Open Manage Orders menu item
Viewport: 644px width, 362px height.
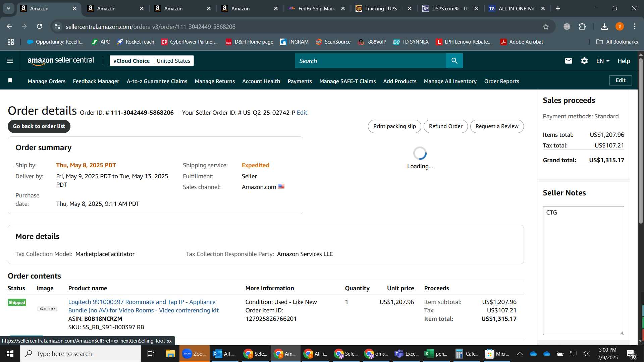47,81
